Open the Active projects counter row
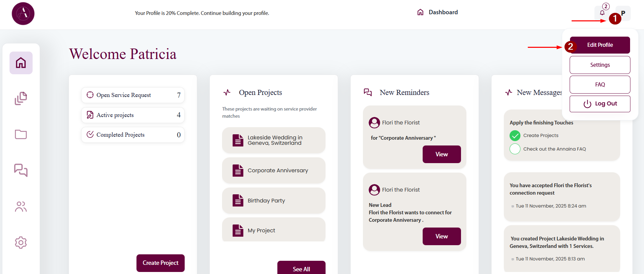 [133, 115]
